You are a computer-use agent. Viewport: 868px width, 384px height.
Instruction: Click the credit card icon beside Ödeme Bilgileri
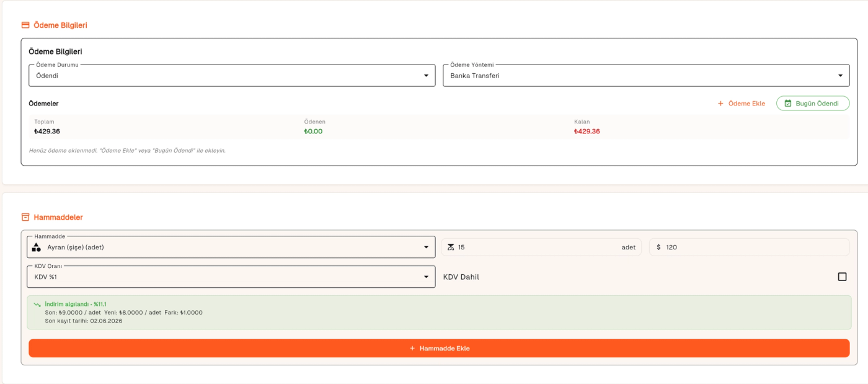coord(25,25)
